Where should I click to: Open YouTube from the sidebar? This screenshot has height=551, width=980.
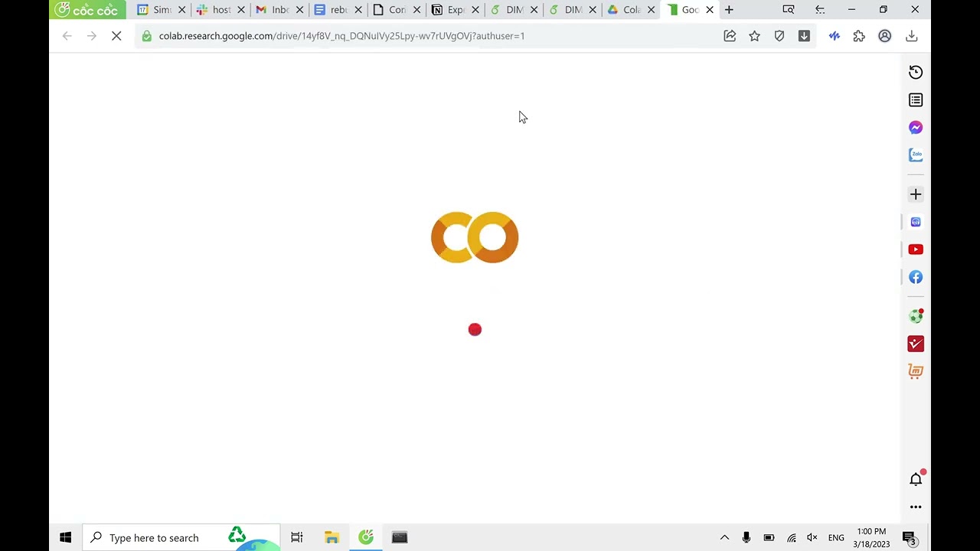[x=916, y=249]
